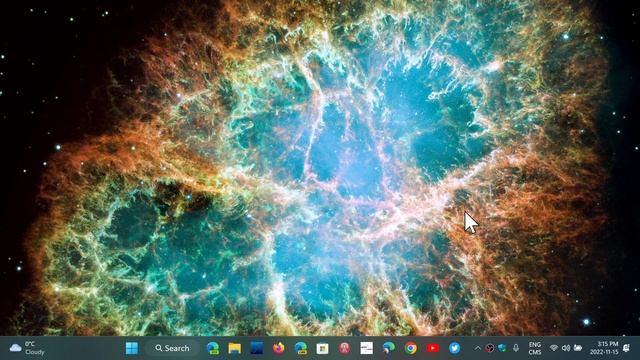Image resolution: width=640 pixels, height=360 pixels.
Task: Open the Edge icon right of Firefox
Action: click(301, 348)
